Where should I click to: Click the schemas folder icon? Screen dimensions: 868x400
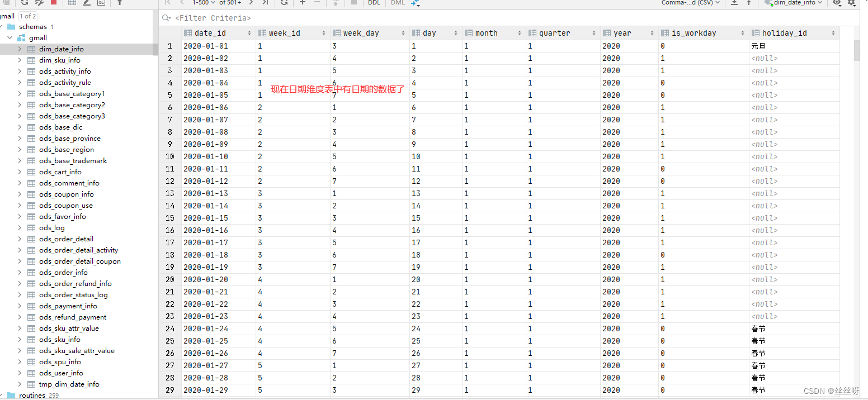point(11,26)
